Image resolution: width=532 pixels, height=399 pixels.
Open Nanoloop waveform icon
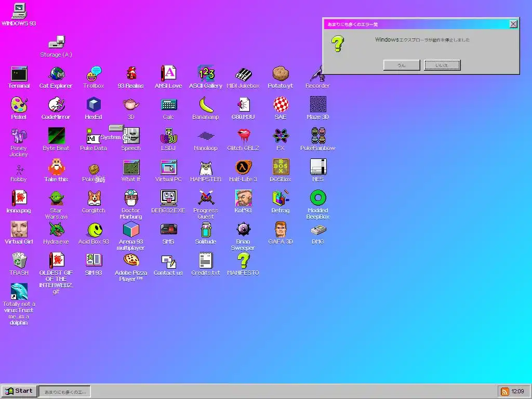[x=206, y=137]
